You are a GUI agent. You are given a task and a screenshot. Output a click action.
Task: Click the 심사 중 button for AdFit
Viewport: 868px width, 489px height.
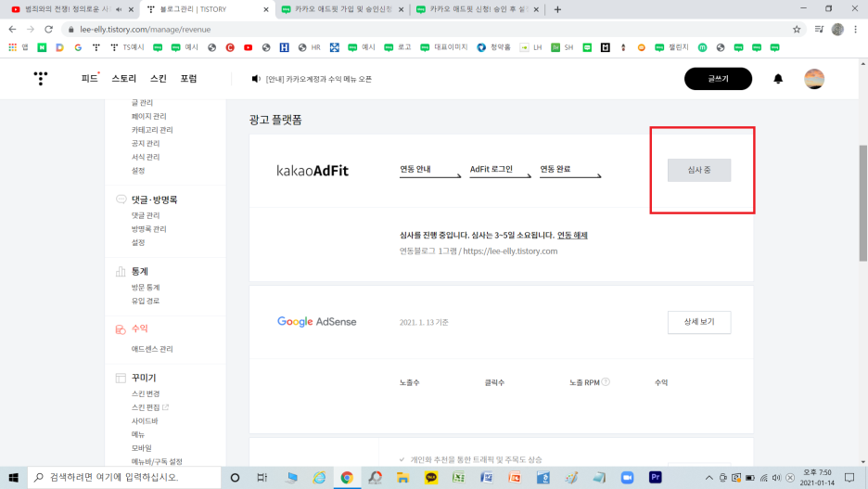coord(698,170)
